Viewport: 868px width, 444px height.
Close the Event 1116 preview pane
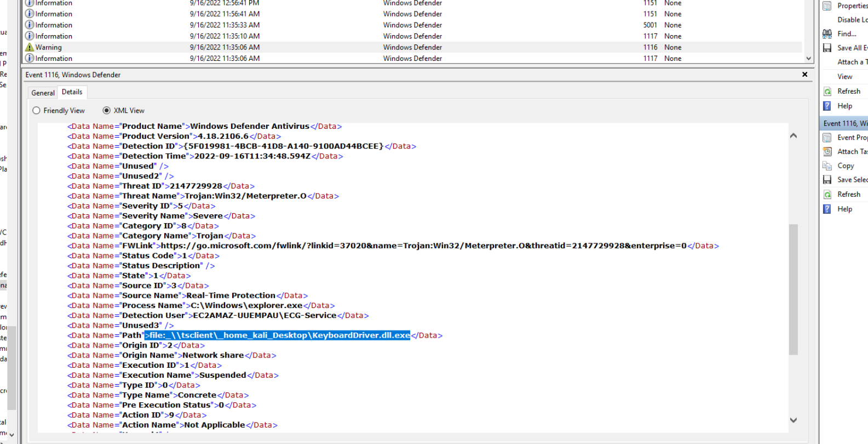coord(804,75)
